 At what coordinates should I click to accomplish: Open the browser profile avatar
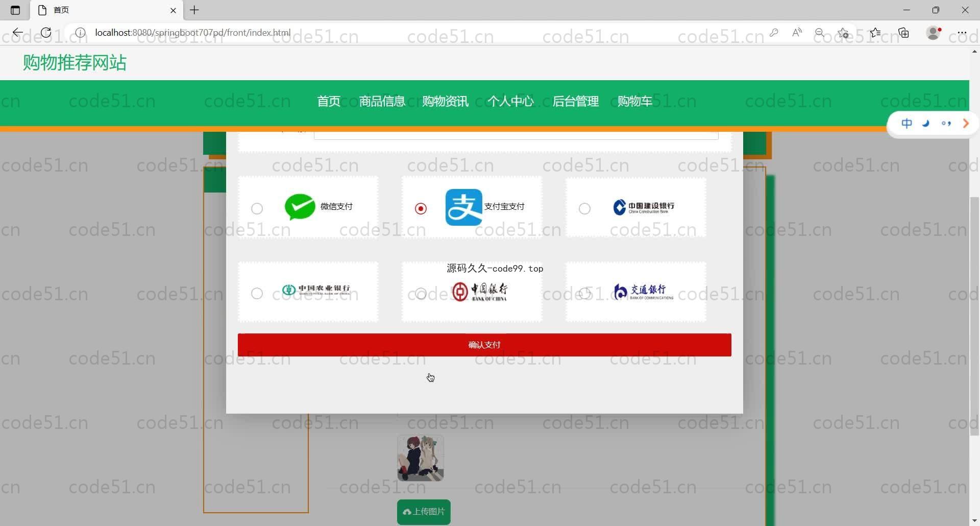click(934, 33)
